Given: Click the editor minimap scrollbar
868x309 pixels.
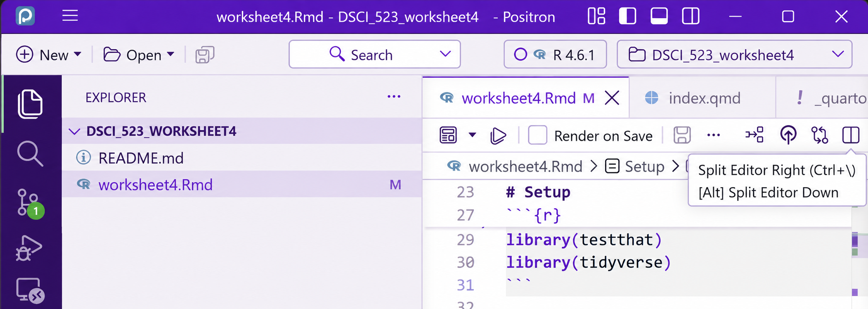Looking at the screenshot, I should tap(859, 257).
